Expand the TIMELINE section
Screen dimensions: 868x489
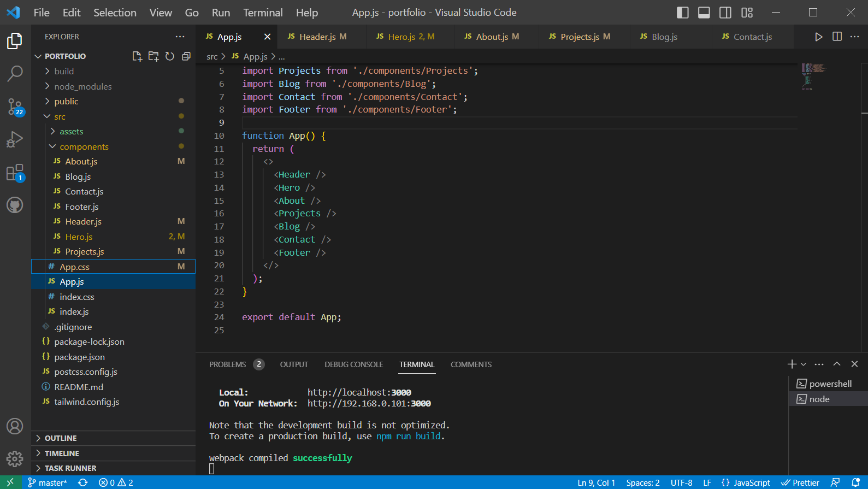tap(114, 453)
